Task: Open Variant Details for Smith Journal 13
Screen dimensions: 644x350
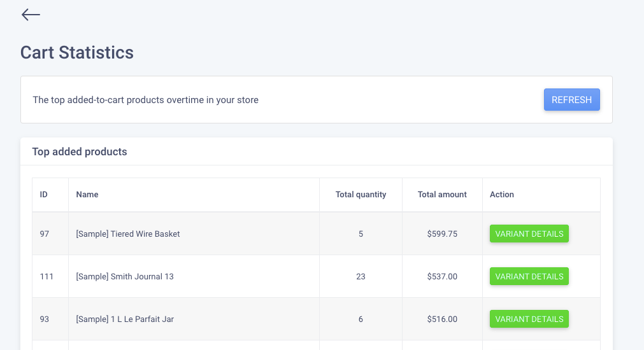Action: pyautogui.click(x=529, y=276)
